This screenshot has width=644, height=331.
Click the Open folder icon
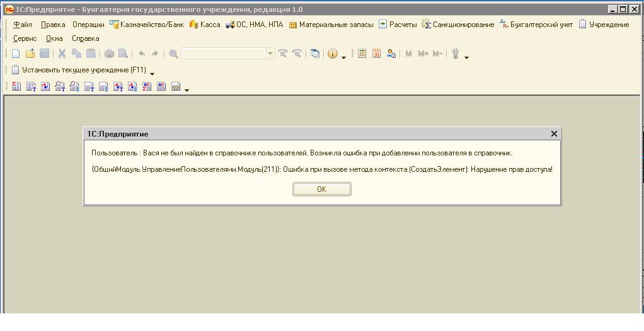click(x=30, y=53)
